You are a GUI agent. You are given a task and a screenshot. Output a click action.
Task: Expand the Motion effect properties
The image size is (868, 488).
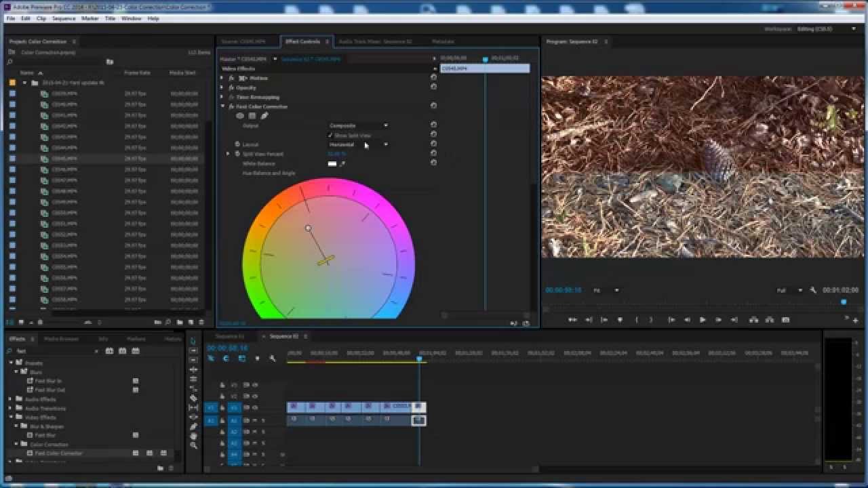pyautogui.click(x=222, y=78)
